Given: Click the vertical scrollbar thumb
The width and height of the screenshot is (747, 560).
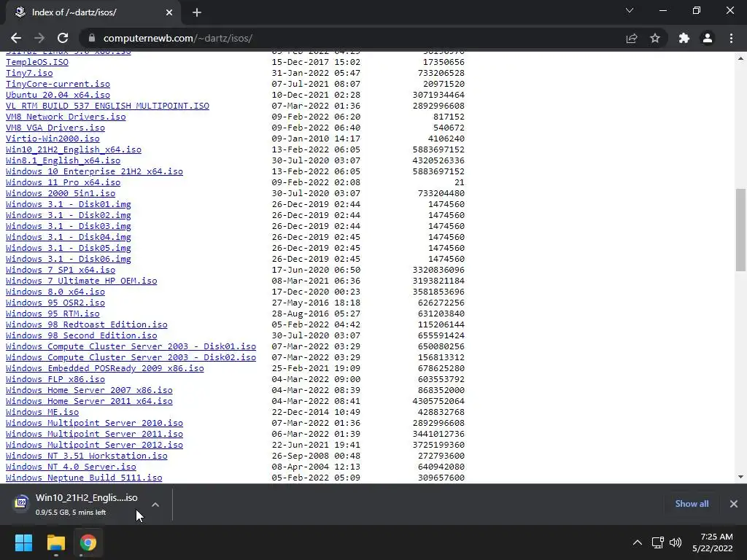Looking at the screenshot, I should coord(740,230).
